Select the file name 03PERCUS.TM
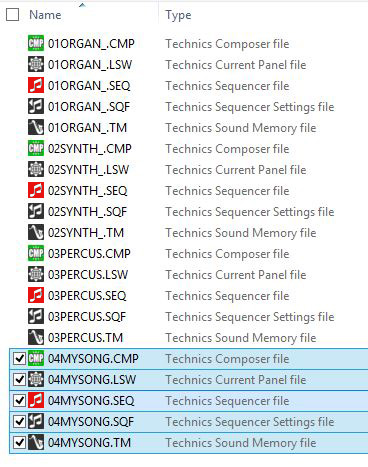368x467 pixels. [x=85, y=338]
